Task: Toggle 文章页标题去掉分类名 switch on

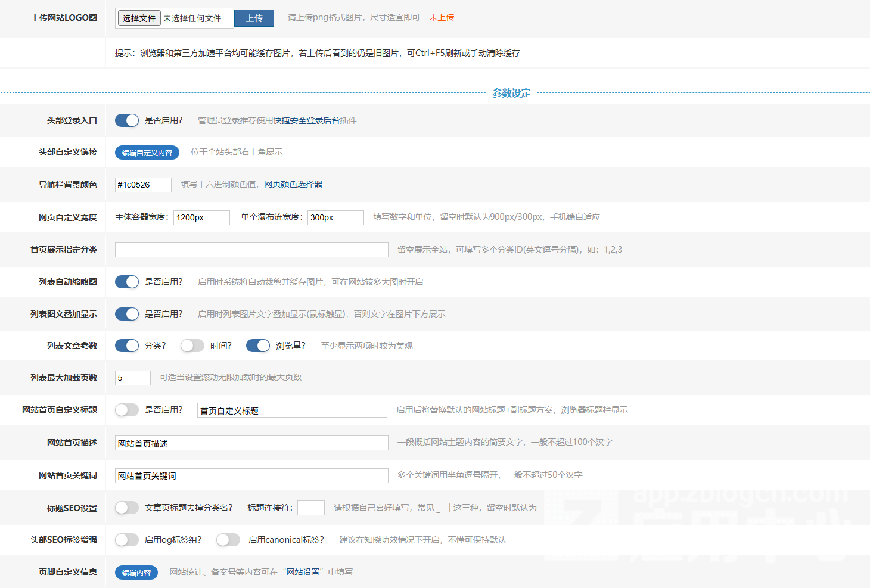Action: pos(127,508)
